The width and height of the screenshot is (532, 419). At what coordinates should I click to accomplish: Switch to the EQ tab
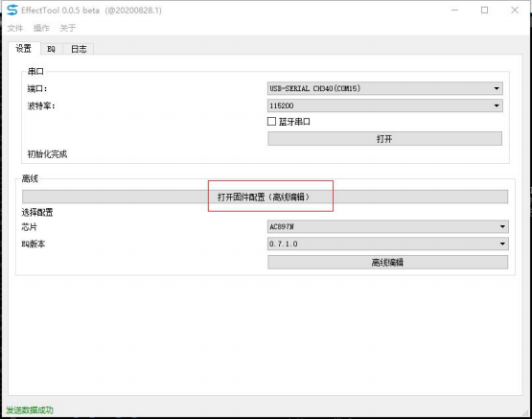coord(51,49)
